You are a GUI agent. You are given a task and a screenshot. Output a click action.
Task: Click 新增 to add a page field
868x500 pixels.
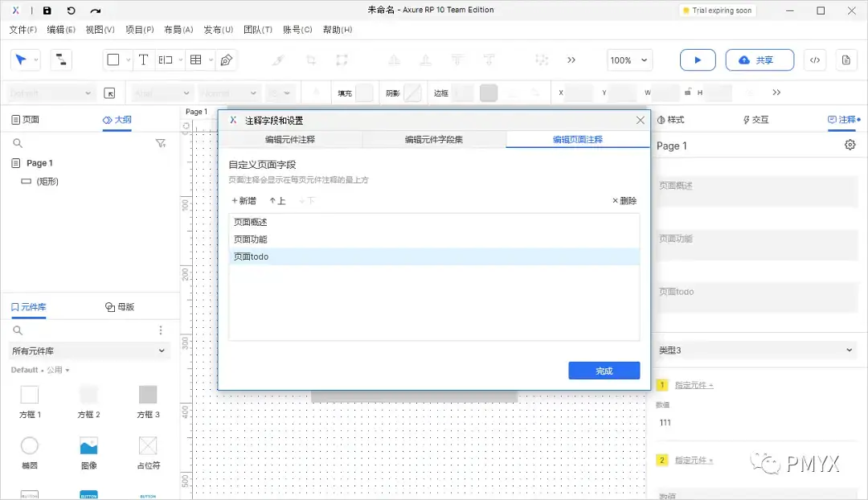coord(244,200)
